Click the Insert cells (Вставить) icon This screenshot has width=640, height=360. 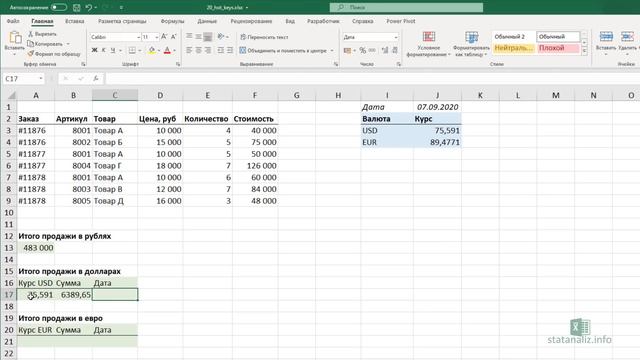pos(606,37)
